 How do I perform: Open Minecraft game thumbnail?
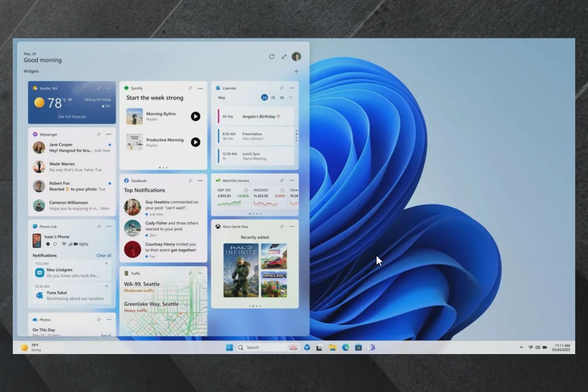click(274, 284)
